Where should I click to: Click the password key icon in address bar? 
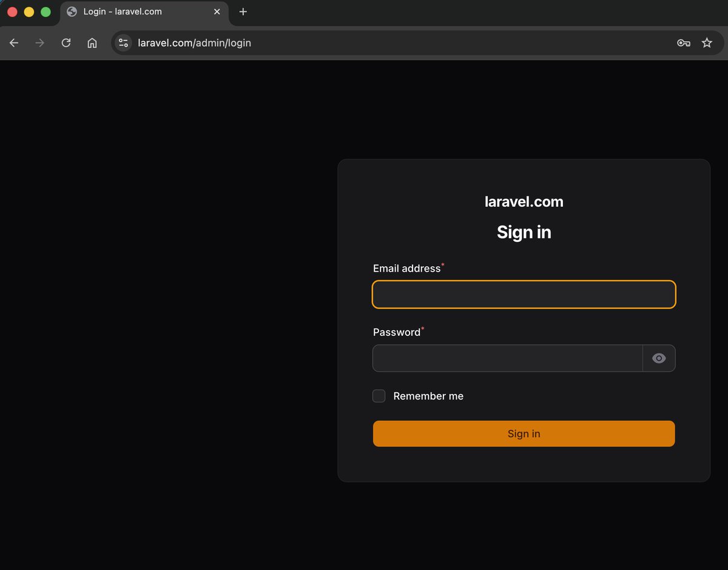(683, 42)
